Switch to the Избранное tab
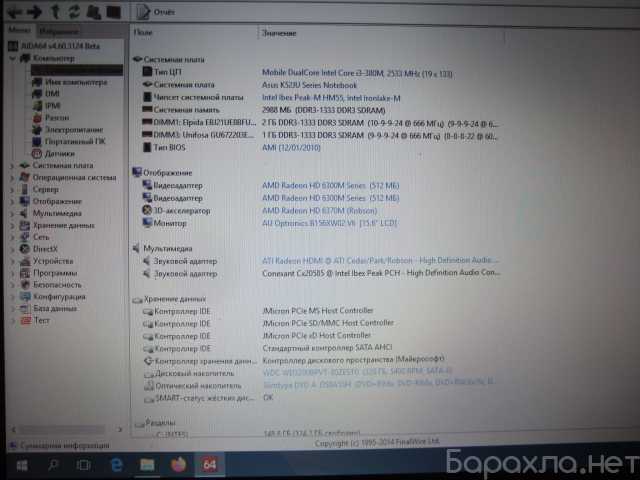Screen dimensions: 640x480 [x=59, y=31]
